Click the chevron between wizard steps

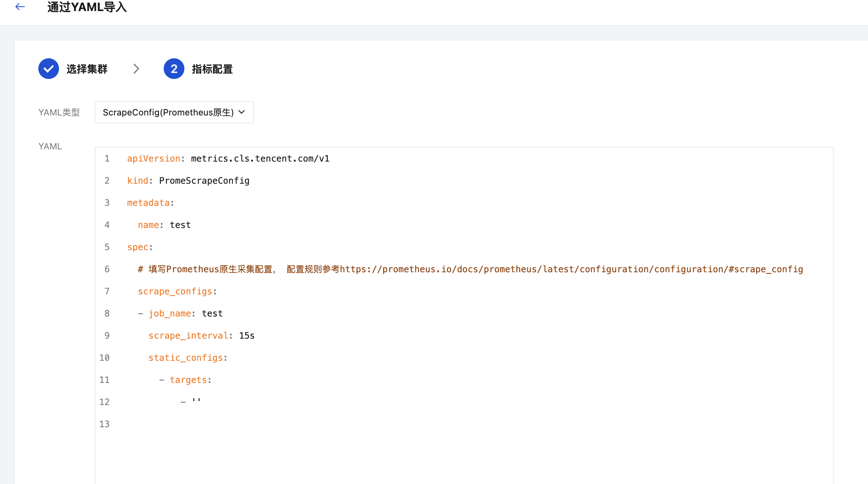pos(136,69)
